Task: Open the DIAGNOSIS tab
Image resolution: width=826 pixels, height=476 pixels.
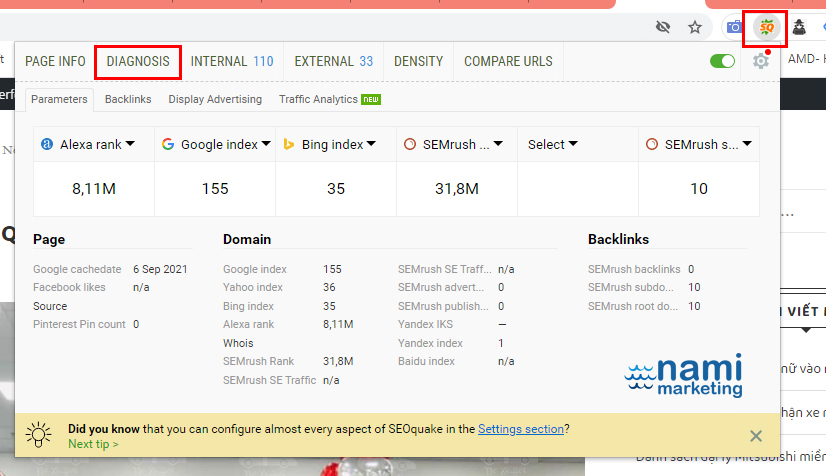Action: coord(138,62)
